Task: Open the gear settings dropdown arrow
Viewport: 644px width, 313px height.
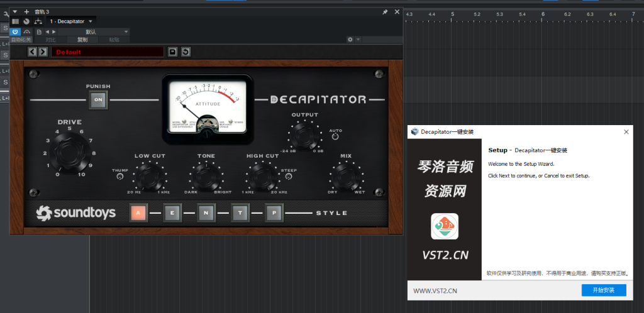Action: tap(358, 40)
